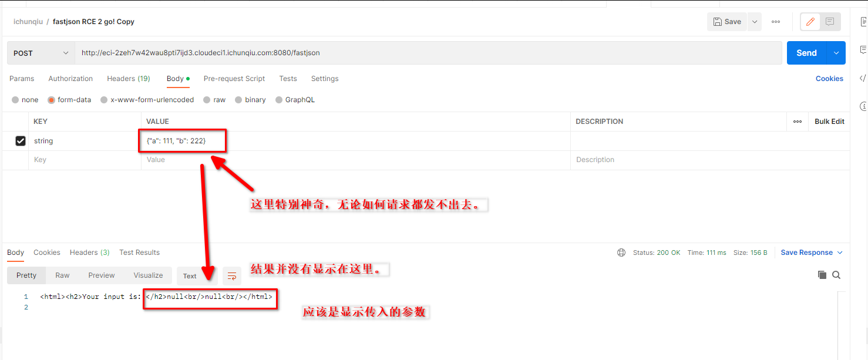The height and width of the screenshot is (360, 868).
Task: Click the pencil edit mode icon
Action: (810, 22)
